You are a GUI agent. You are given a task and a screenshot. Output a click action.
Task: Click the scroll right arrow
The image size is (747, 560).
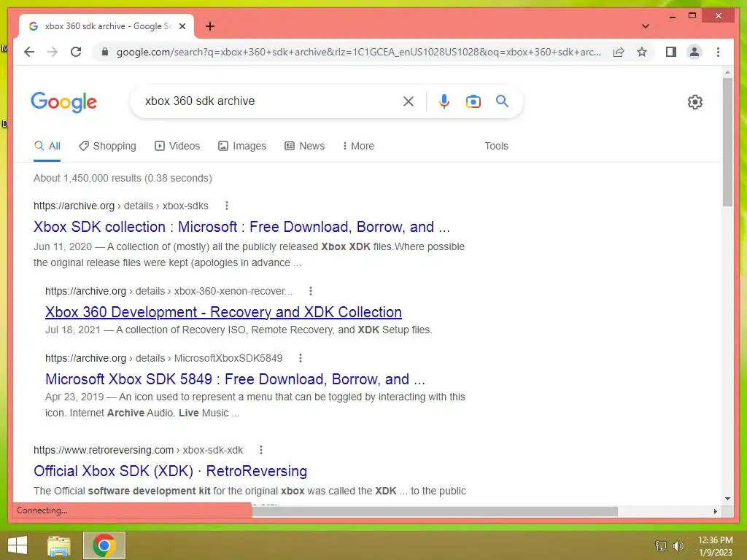[x=715, y=511]
